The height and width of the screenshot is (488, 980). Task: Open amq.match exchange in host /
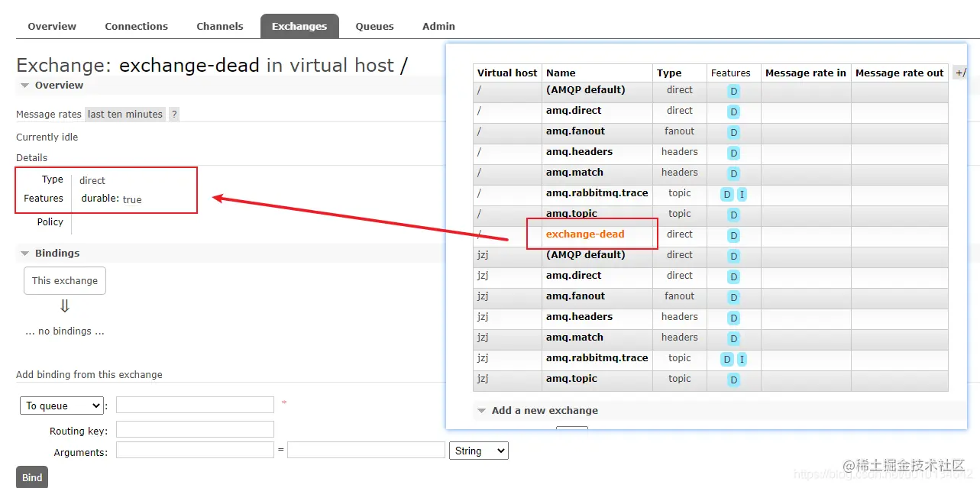[x=574, y=173]
